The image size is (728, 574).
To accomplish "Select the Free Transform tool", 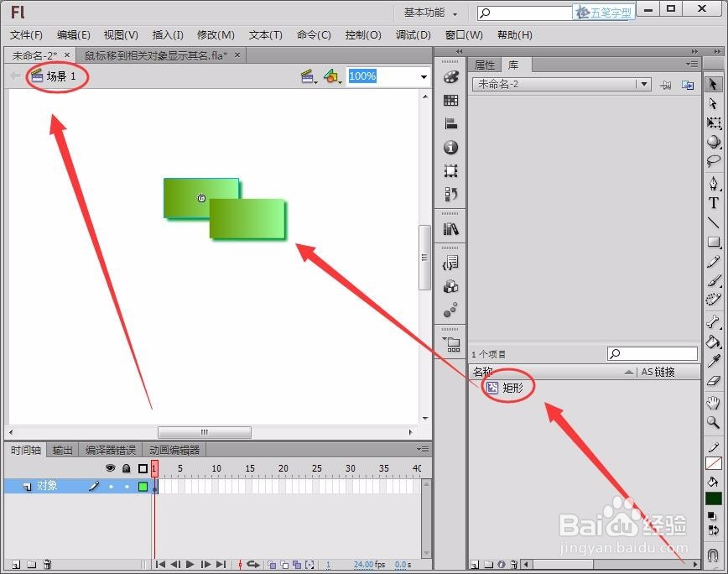I will coord(713,123).
